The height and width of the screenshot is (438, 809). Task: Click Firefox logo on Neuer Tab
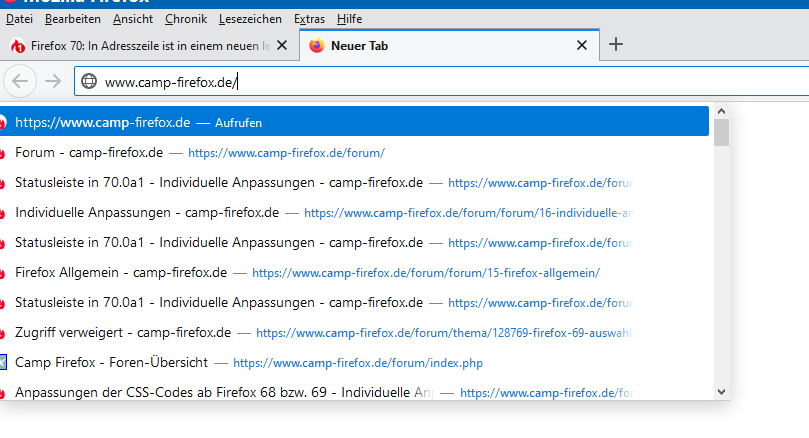tap(317, 45)
